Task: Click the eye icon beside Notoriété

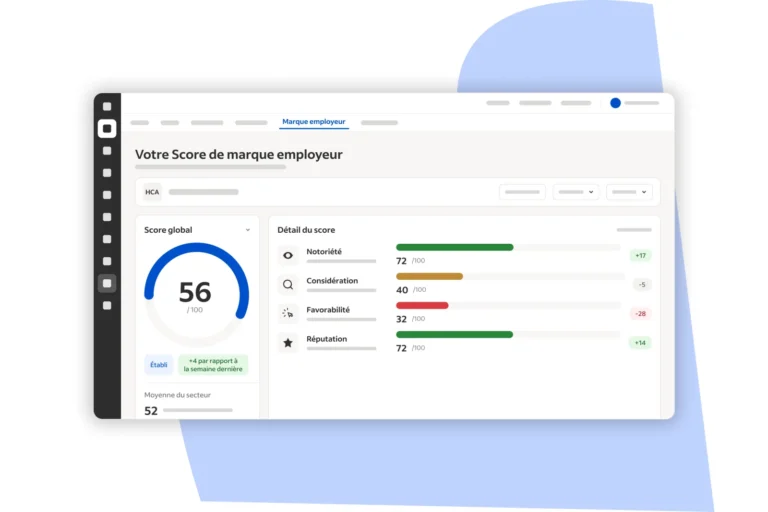Action: pyautogui.click(x=288, y=255)
